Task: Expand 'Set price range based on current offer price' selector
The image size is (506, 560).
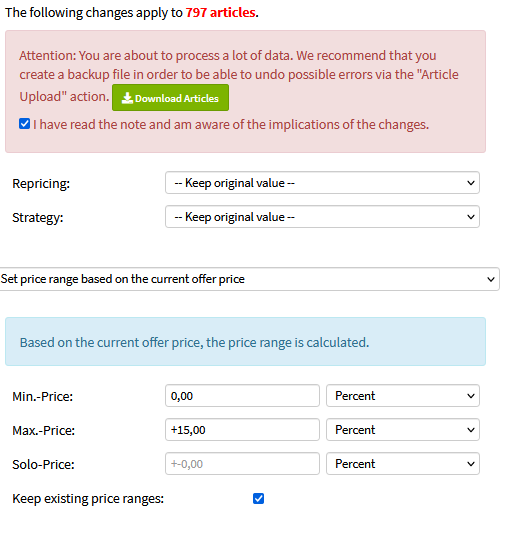Action: click(x=249, y=279)
